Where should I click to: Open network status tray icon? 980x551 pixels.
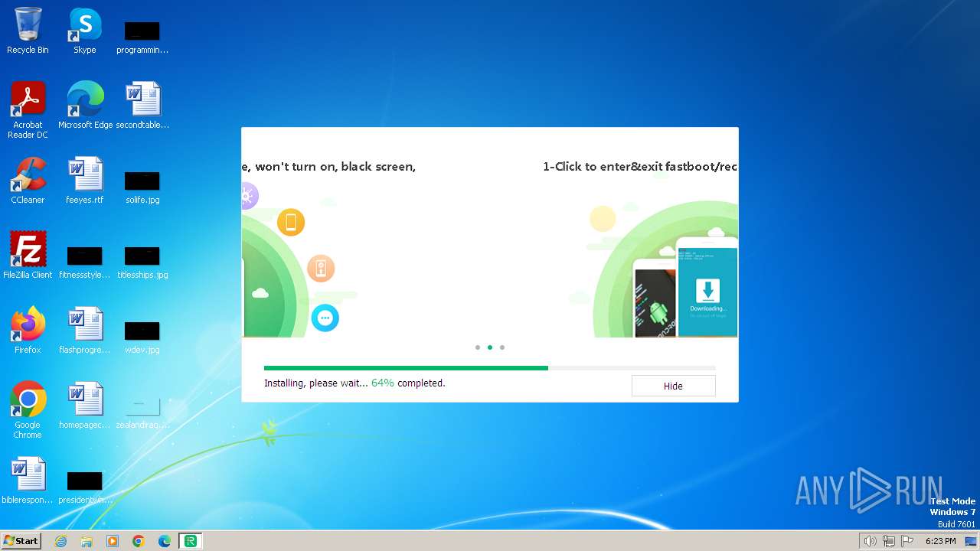[x=889, y=541]
